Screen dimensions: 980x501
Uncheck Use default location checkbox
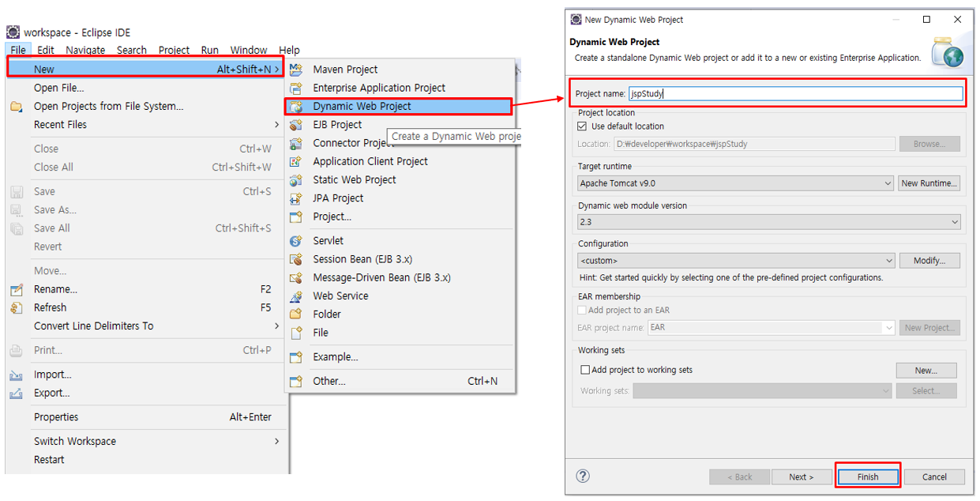583,126
